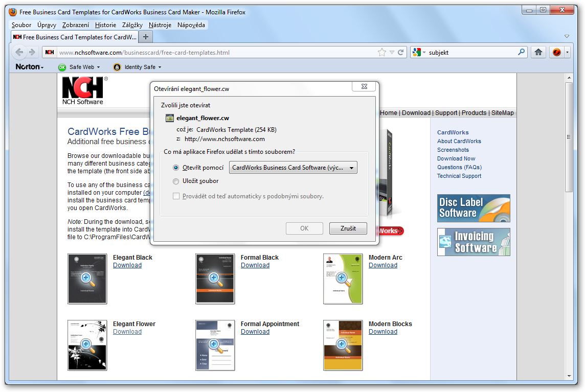The height and width of the screenshot is (392, 585).
Task: Click the Formal Appointment Download link
Action: point(255,332)
